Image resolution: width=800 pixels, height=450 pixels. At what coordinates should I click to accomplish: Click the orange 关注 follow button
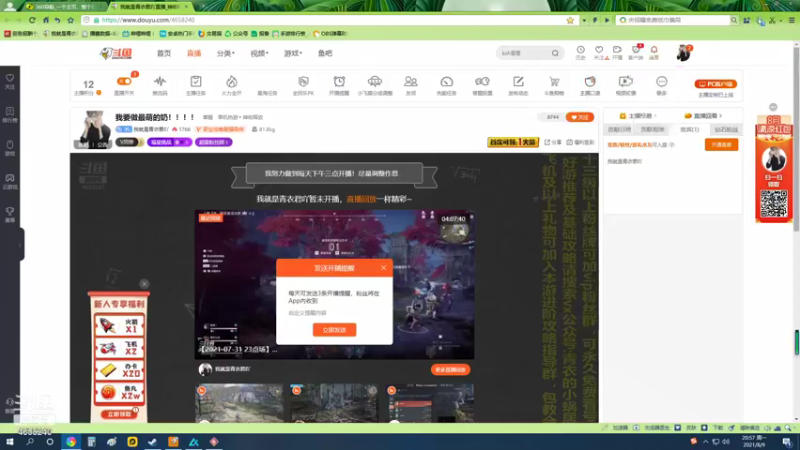point(580,117)
